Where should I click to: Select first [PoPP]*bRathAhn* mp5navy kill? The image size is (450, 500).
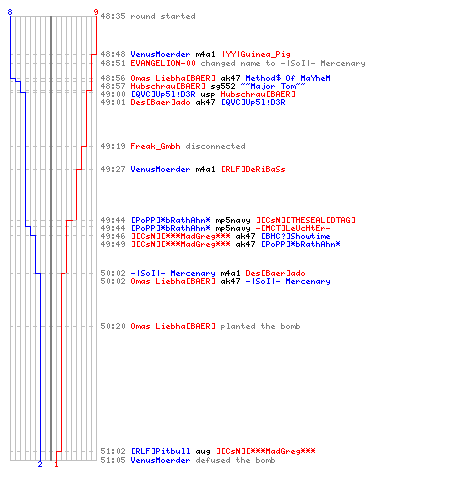click(228, 220)
